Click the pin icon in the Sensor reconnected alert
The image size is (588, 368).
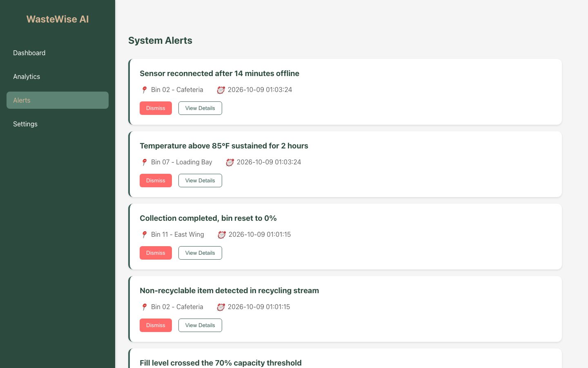(x=144, y=90)
